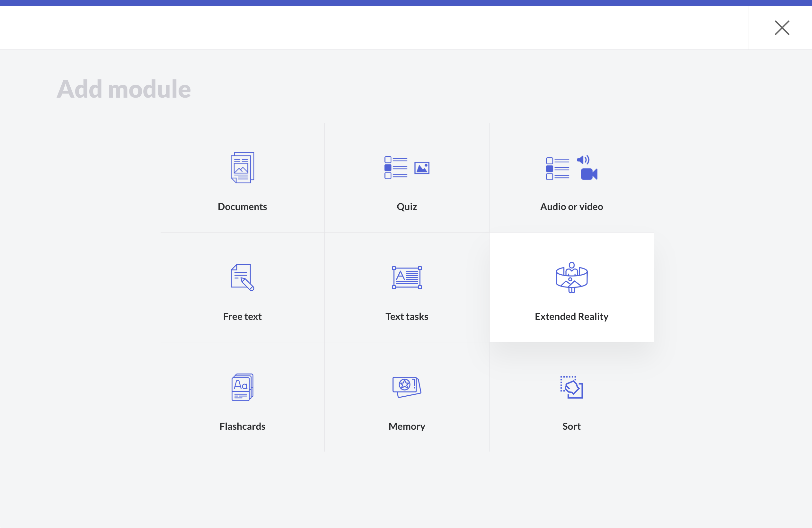The image size is (812, 528).
Task: Click the Documents label
Action: [x=242, y=207]
